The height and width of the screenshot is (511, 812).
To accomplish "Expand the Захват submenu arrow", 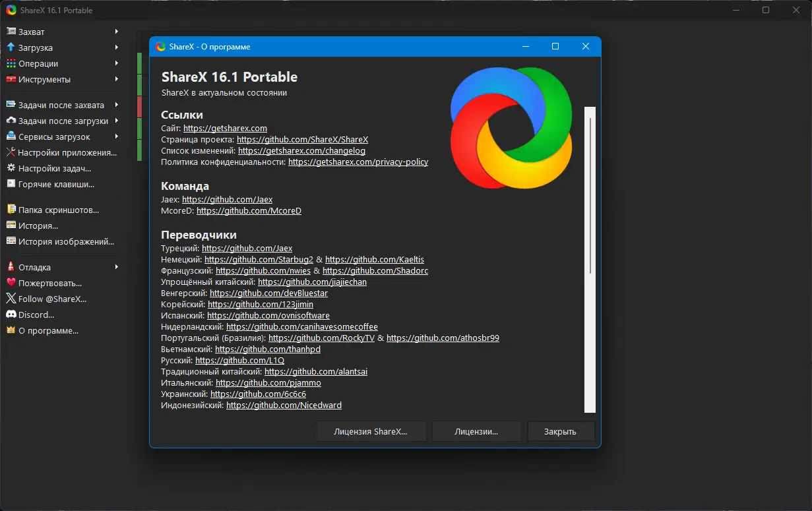I will [117, 32].
